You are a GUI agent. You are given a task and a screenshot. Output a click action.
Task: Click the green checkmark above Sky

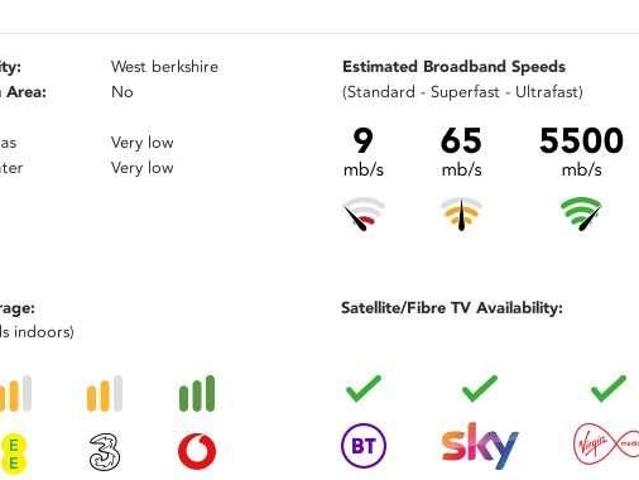coord(480,388)
